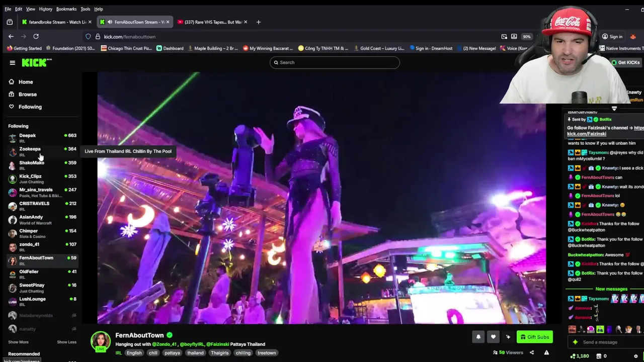
Task: Collapse the pinned chat message chevron
Action: click(x=614, y=109)
